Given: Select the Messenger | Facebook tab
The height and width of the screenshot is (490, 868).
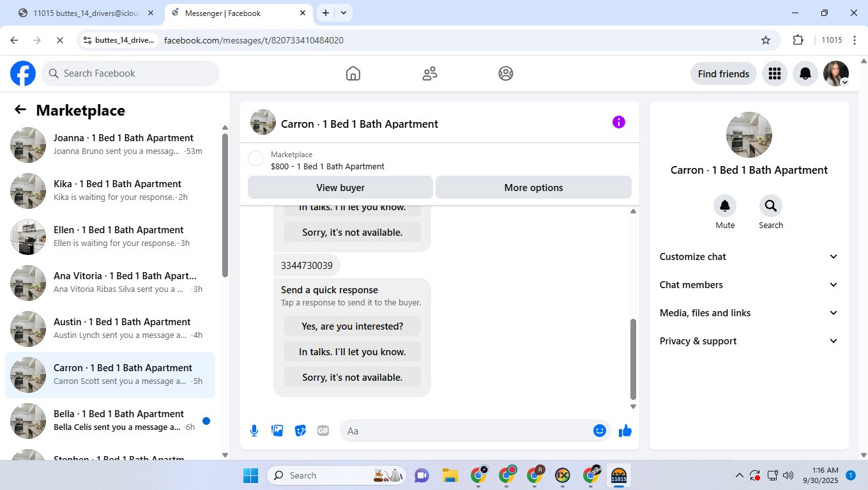Looking at the screenshot, I should [239, 13].
